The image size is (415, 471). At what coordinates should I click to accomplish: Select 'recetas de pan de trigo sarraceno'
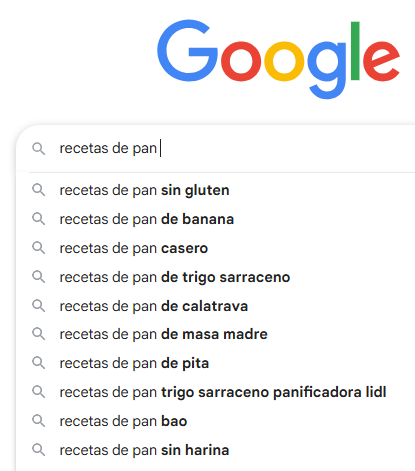click(175, 277)
